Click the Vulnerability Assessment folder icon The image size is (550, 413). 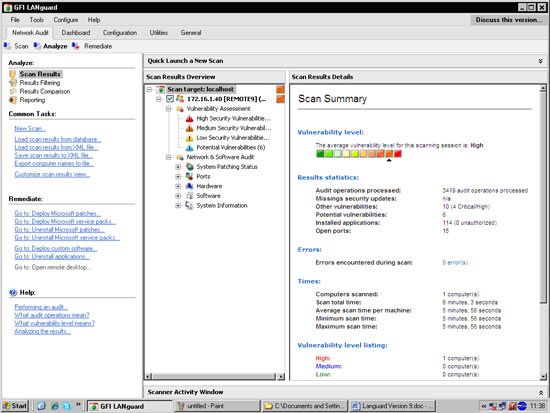(x=180, y=109)
